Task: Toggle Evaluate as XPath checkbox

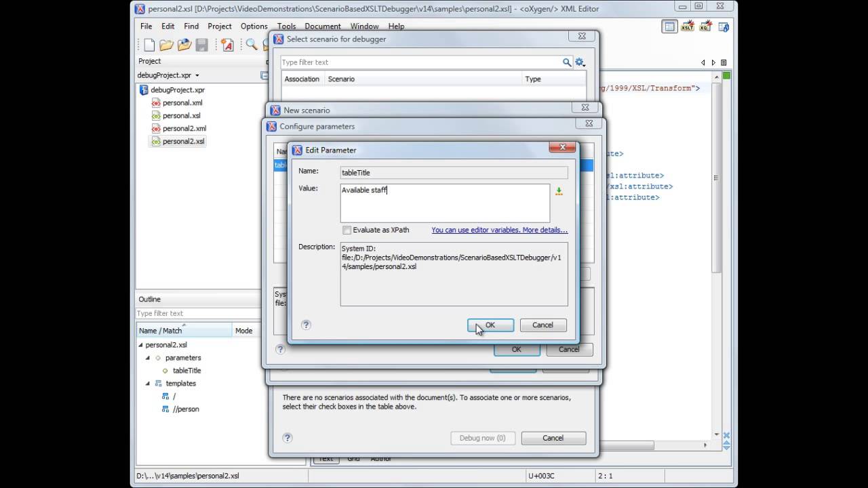Action: pyautogui.click(x=347, y=230)
